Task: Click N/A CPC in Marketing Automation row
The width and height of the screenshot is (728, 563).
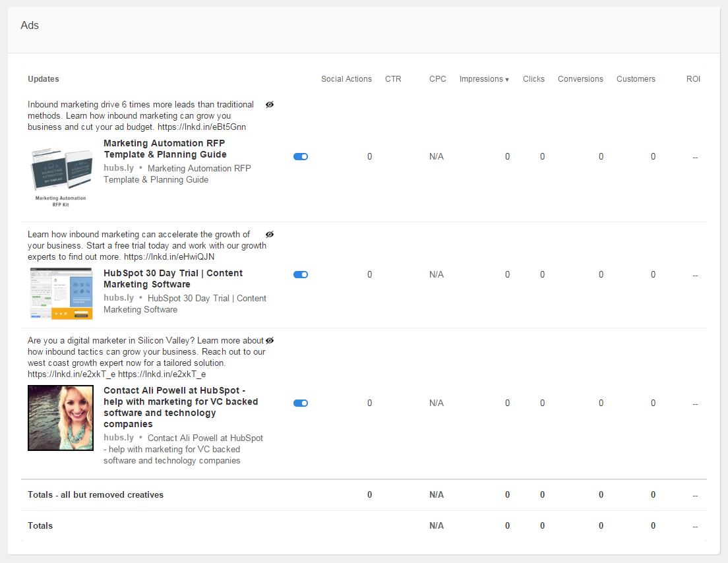Action: tap(437, 157)
